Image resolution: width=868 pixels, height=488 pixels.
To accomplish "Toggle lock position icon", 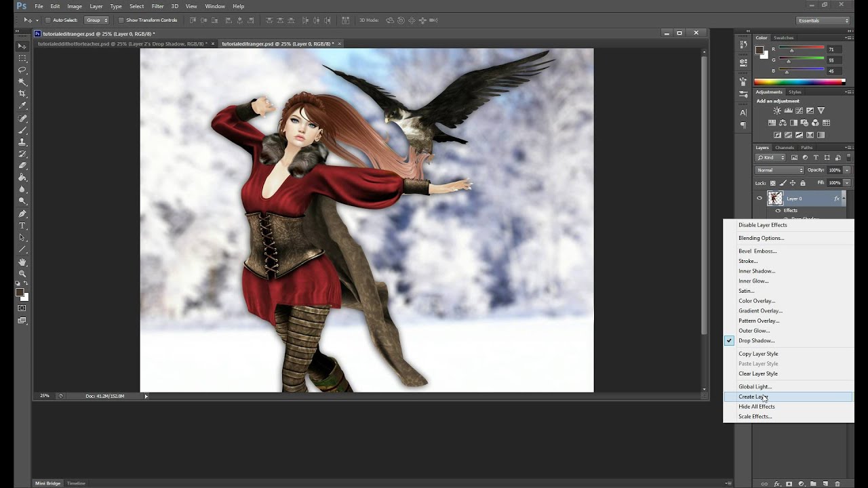I will [x=793, y=183].
